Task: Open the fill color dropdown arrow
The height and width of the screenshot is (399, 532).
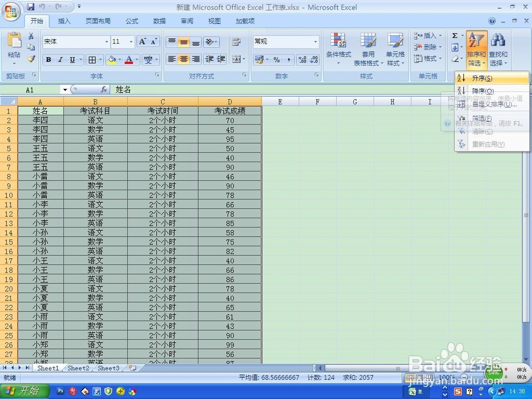Action: 120,60
